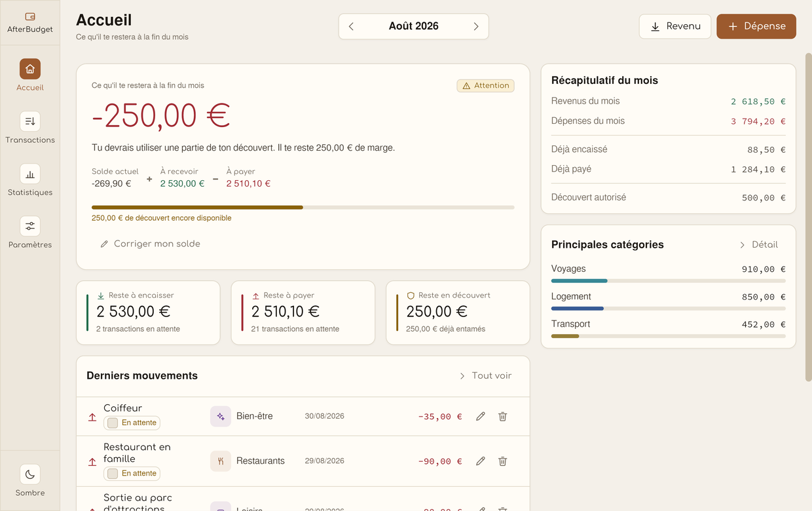Click the Transport 452,00 € amount
The image size is (812, 511).
(764, 324)
